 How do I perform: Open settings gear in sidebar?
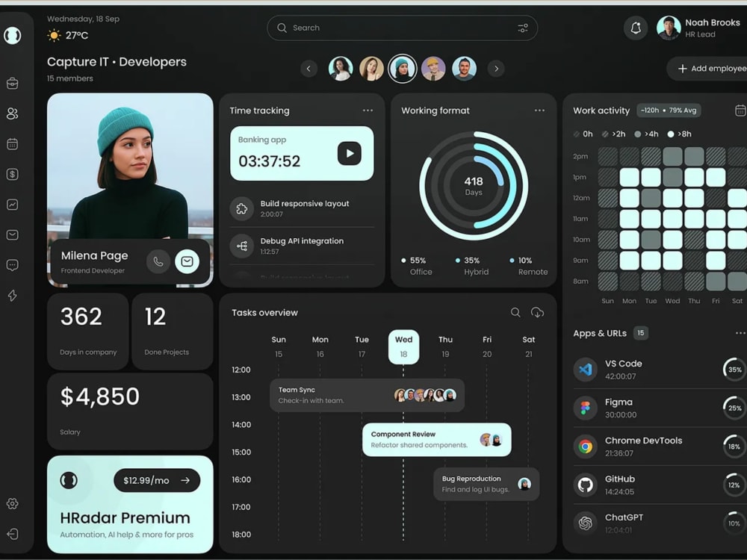[13, 504]
